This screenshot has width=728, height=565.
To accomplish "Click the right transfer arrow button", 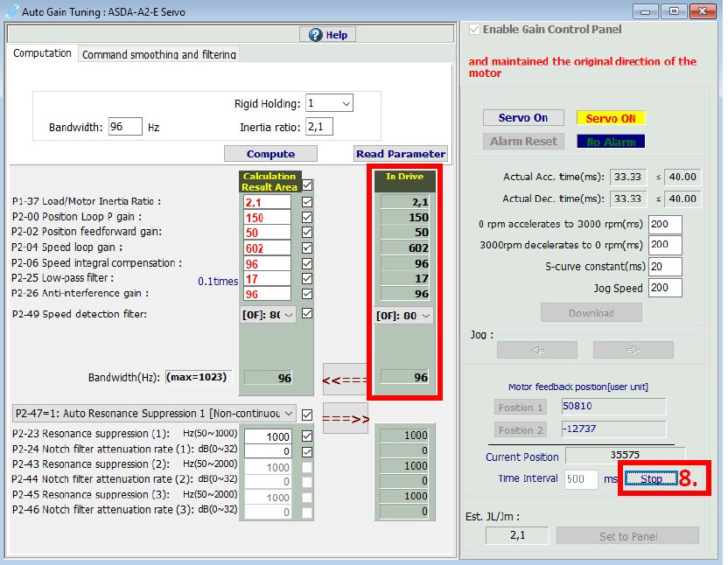I will pos(346,417).
